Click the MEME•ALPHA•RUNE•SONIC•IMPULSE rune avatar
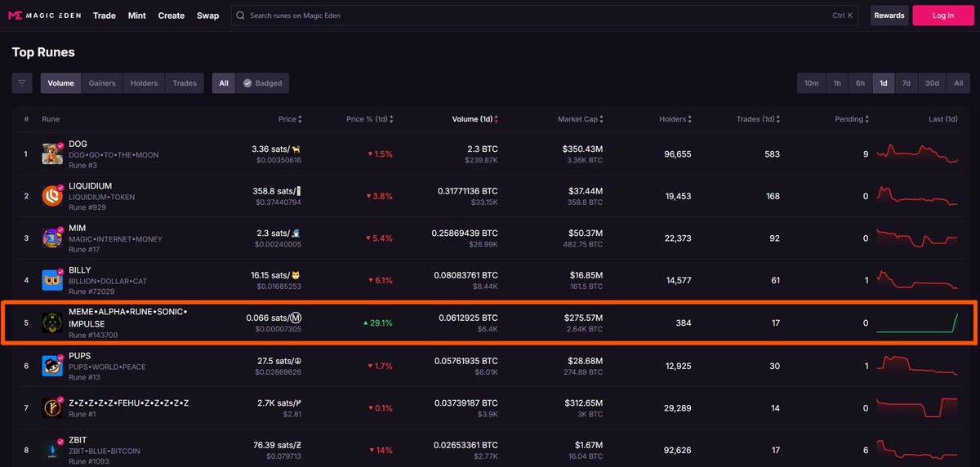The image size is (980, 467). (52, 322)
